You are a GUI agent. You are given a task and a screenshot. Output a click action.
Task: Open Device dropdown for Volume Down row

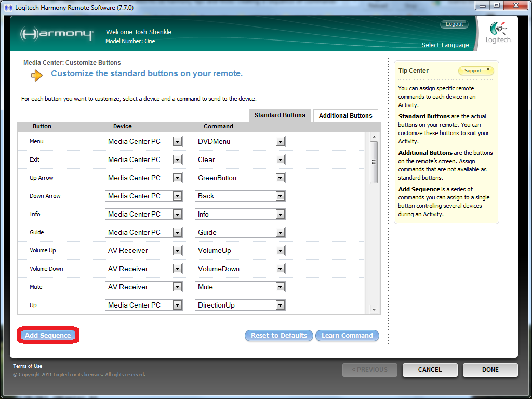pos(143,269)
